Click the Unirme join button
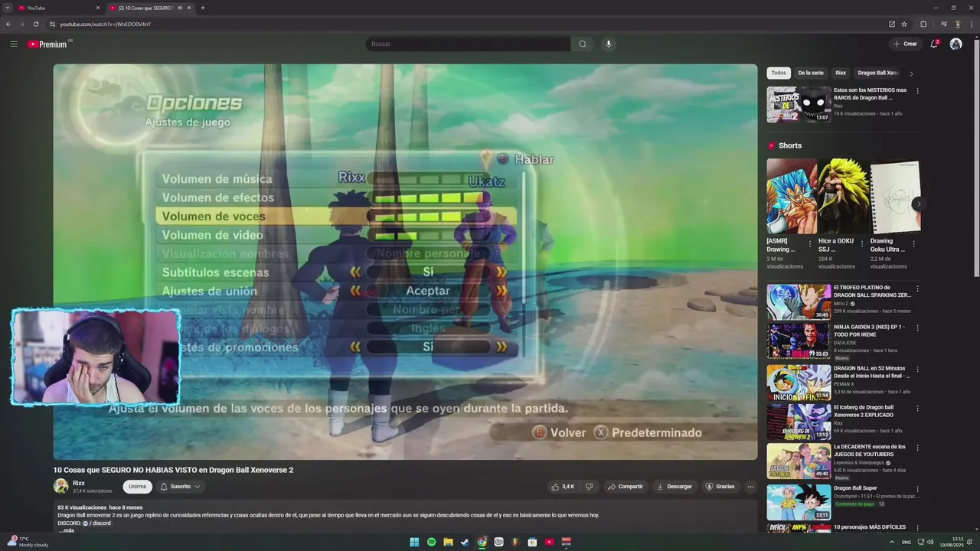Screen dimensions: 980x551 137,487
